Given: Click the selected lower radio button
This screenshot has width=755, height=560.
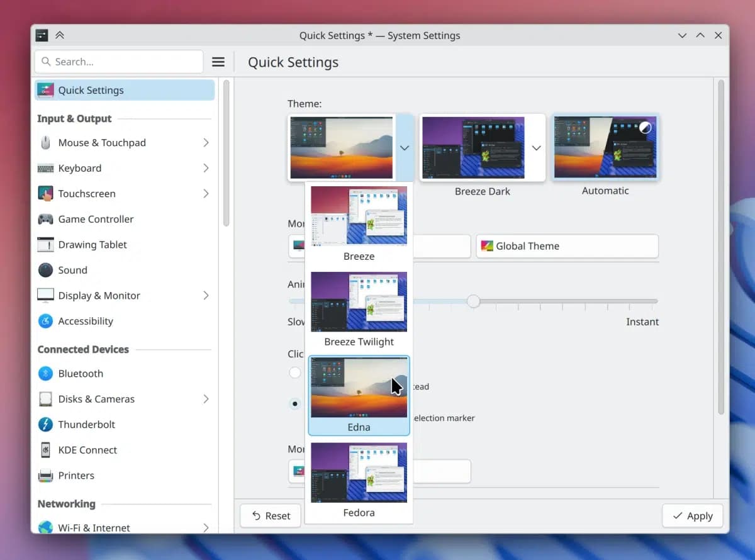Looking at the screenshot, I should point(294,403).
